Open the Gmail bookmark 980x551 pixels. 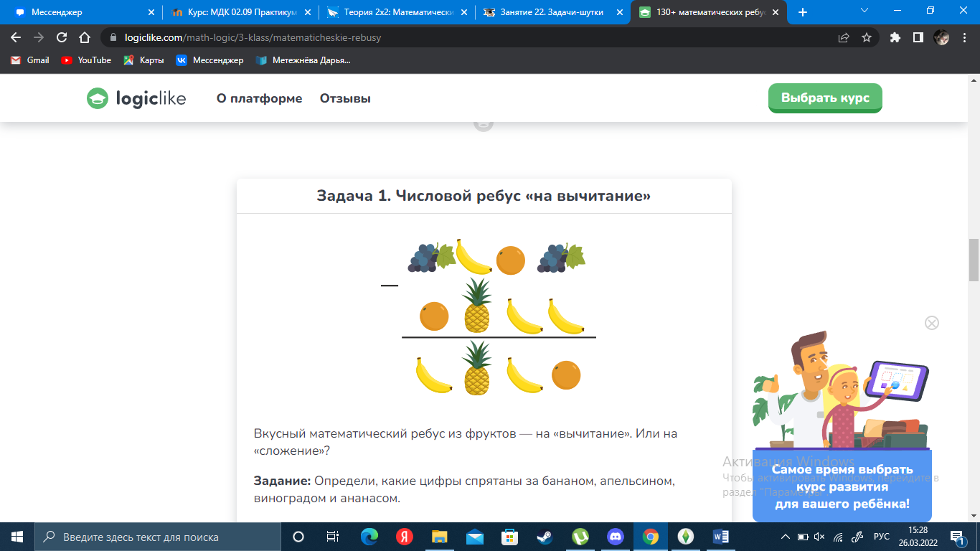pyautogui.click(x=30, y=60)
